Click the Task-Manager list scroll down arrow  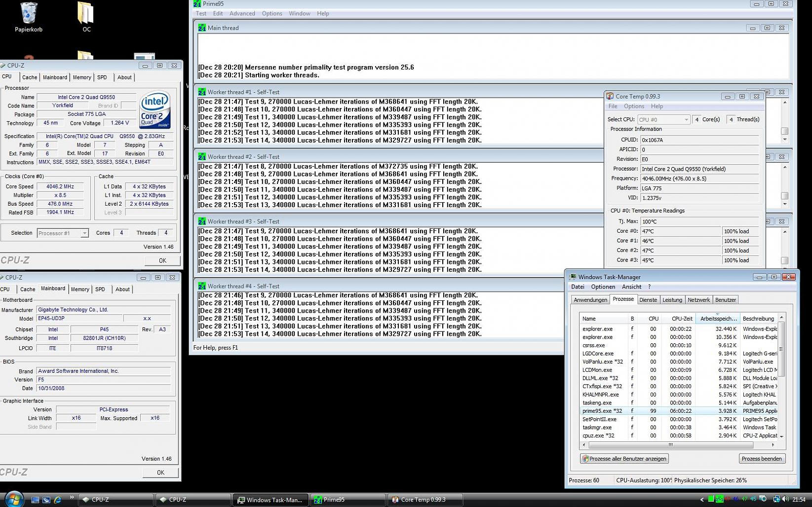(x=781, y=436)
